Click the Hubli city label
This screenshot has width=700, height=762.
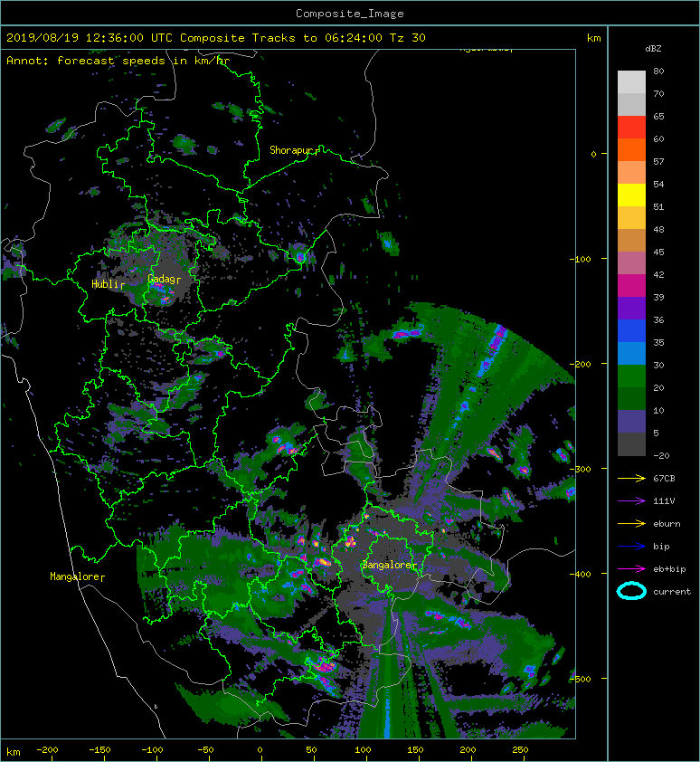click(x=108, y=284)
